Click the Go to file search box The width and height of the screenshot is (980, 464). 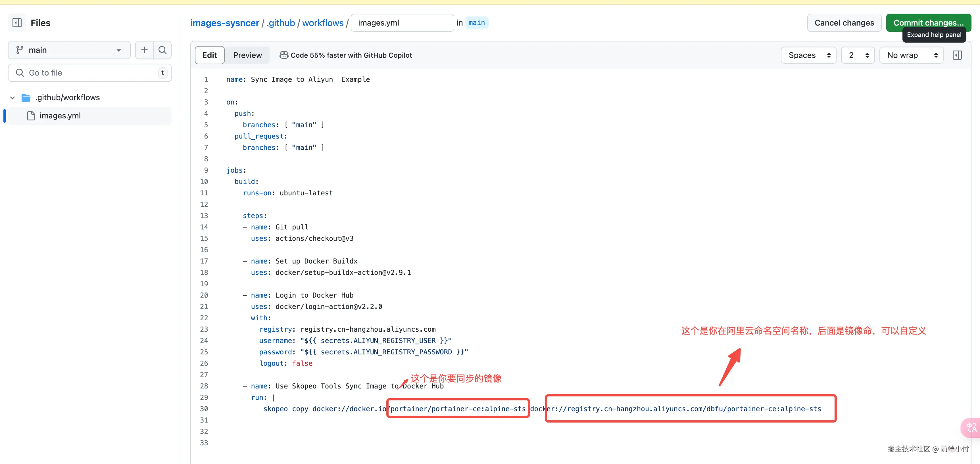tap(89, 73)
